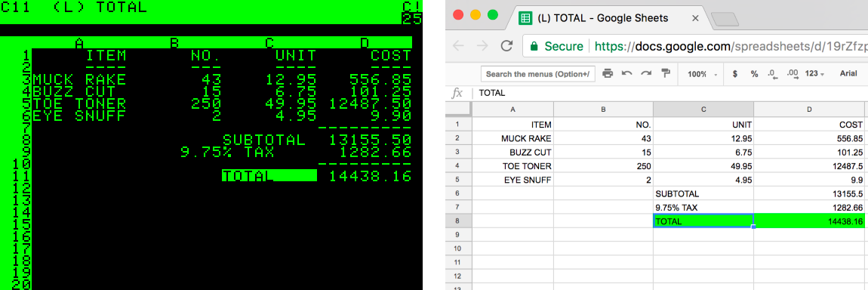Screen dimensions: 868x290
Task: Select the 49.95 cell in Sheets
Action: [703, 167]
